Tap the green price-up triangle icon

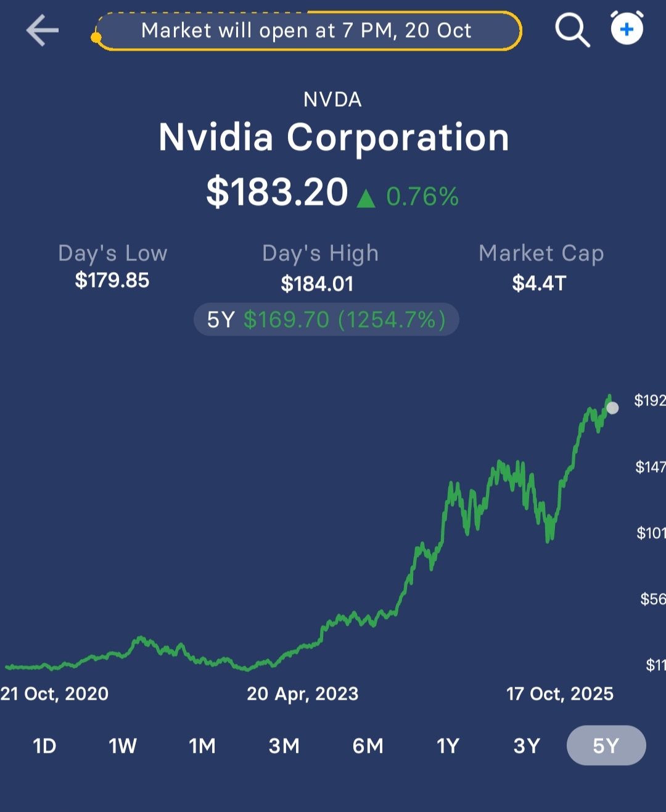coord(366,198)
